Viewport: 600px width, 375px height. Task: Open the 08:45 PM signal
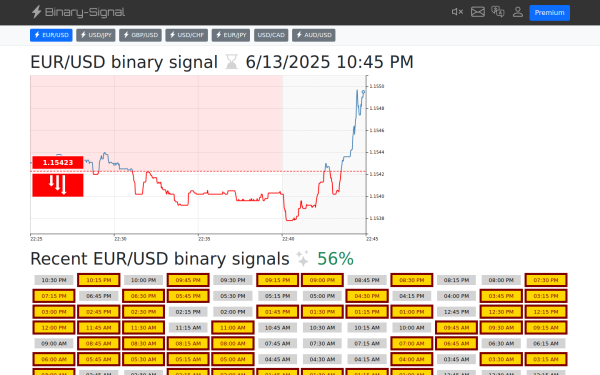(367, 280)
